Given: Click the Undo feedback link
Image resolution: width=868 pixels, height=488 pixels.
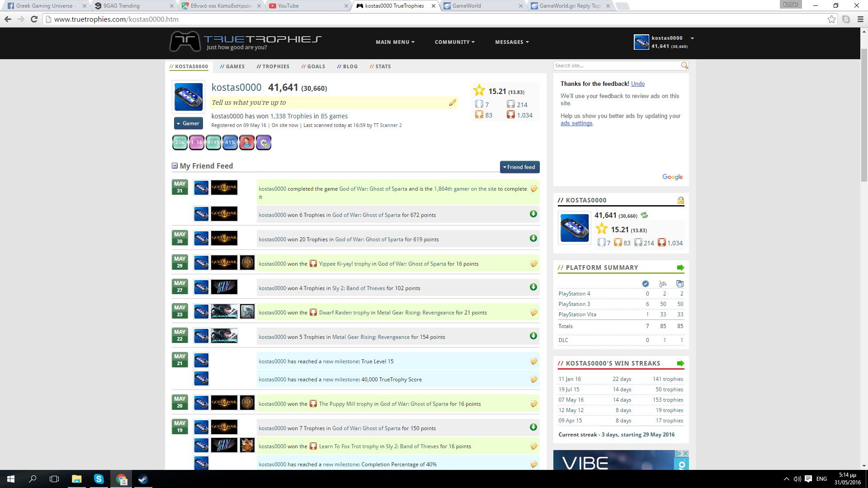Looking at the screenshot, I should (x=638, y=84).
